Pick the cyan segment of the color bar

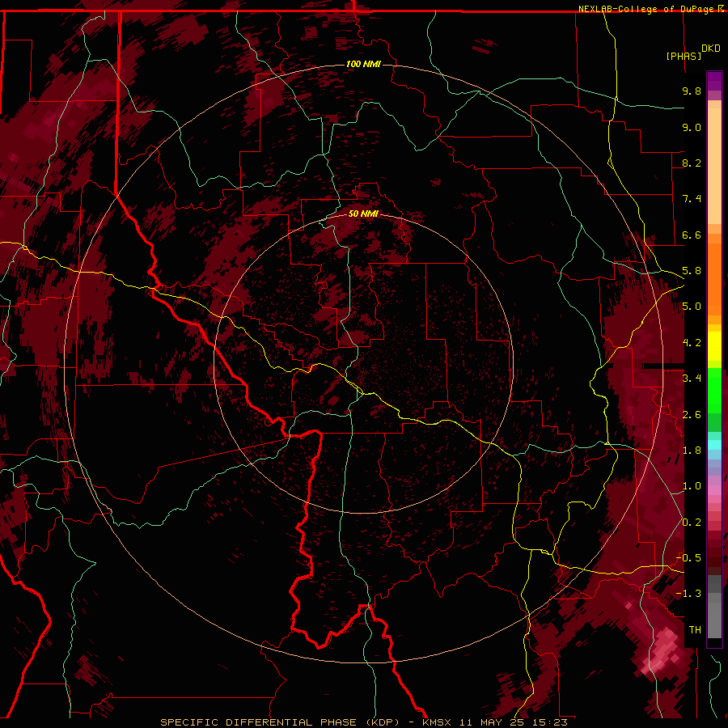714,445
